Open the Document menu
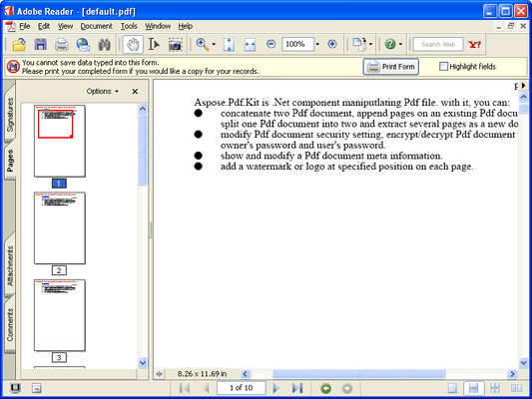 (x=97, y=26)
